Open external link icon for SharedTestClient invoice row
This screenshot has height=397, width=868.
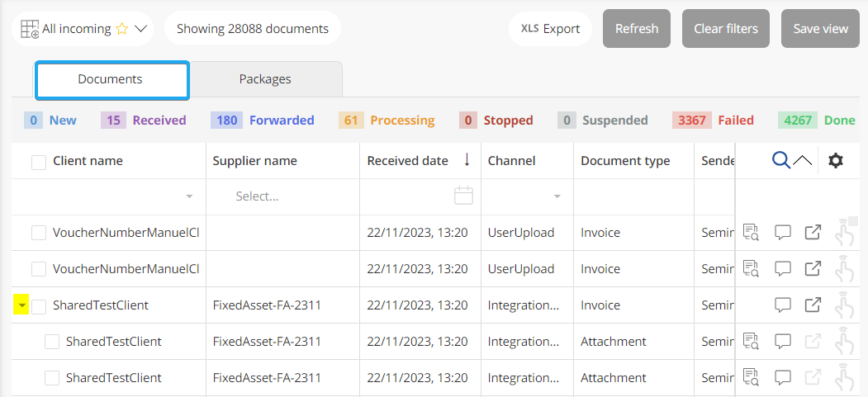click(813, 305)
